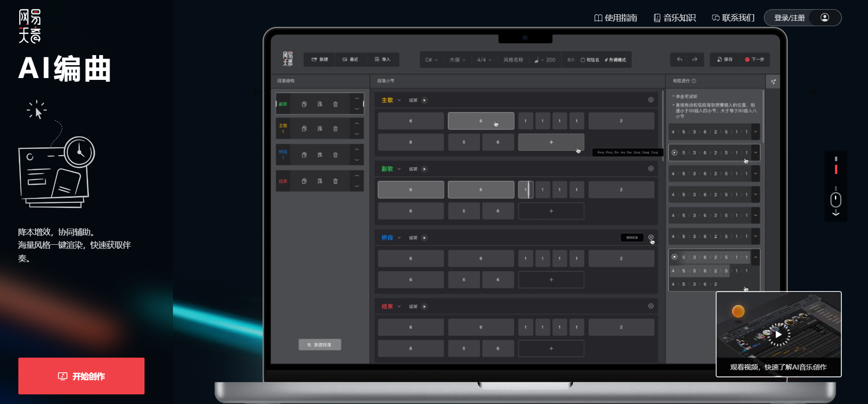This screenshot has width=868, height=404.
Task: Click the undo arrow in the editor toolbar
Action: (x=679, y=60)
